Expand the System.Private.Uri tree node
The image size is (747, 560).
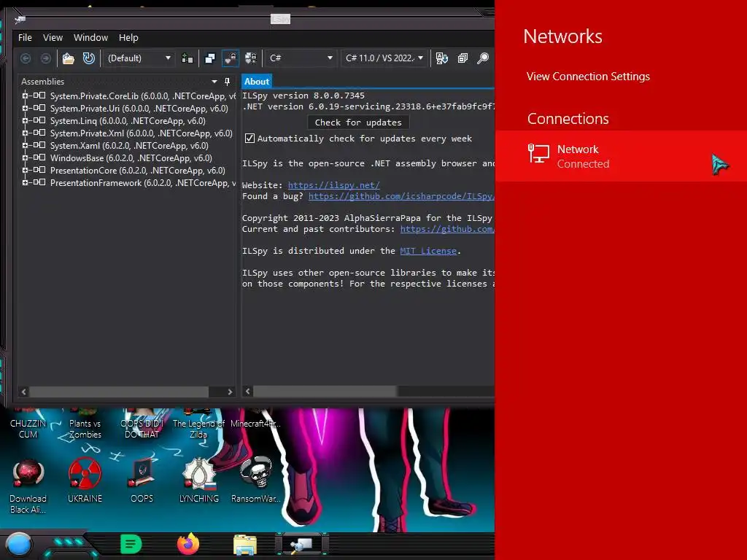[25, 108]
